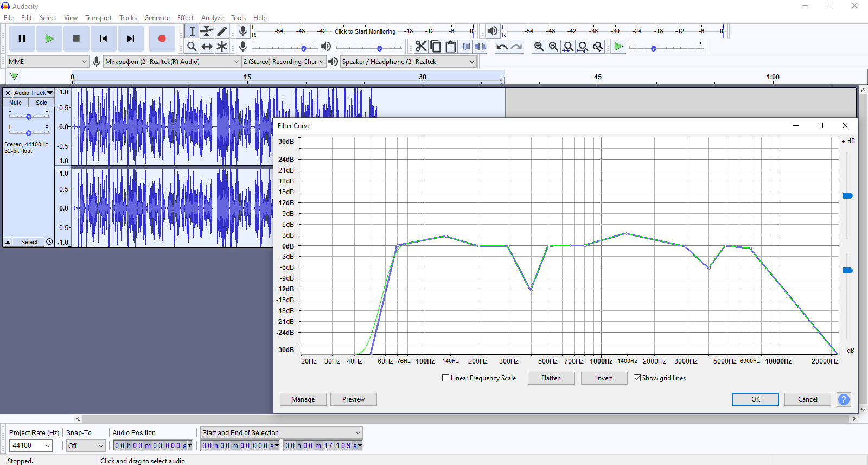
Task: Click the track gain slider handle
Action: coord(29,117)
